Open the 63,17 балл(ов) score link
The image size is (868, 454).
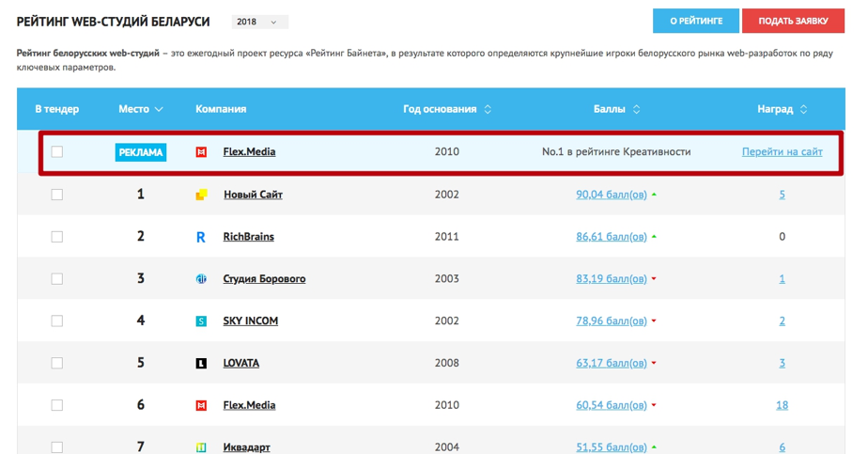(612, 363)
